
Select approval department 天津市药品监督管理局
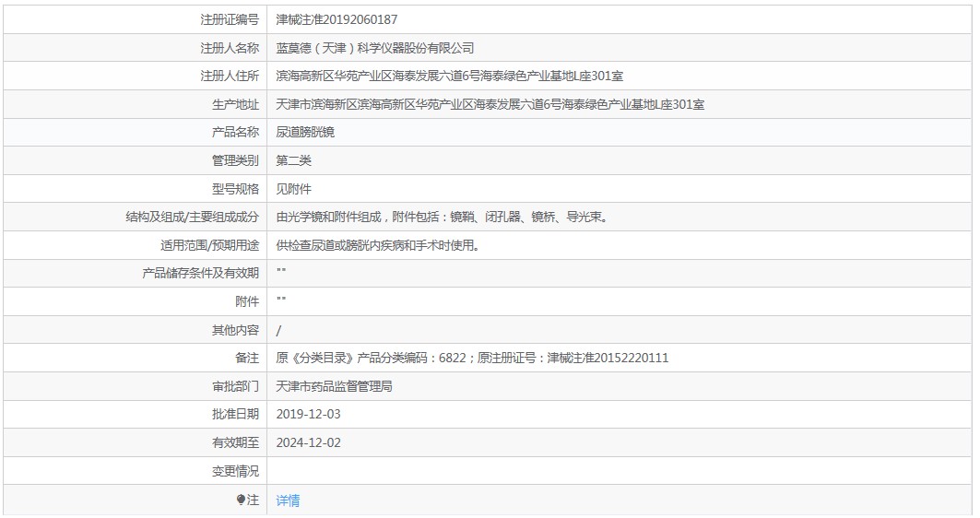335,386
